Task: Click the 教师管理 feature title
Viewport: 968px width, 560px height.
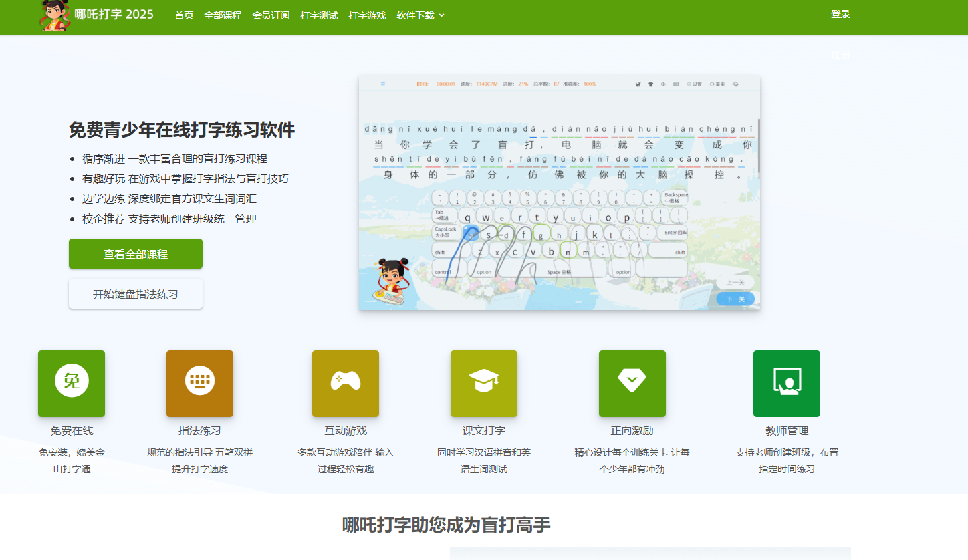Action: 787,431
